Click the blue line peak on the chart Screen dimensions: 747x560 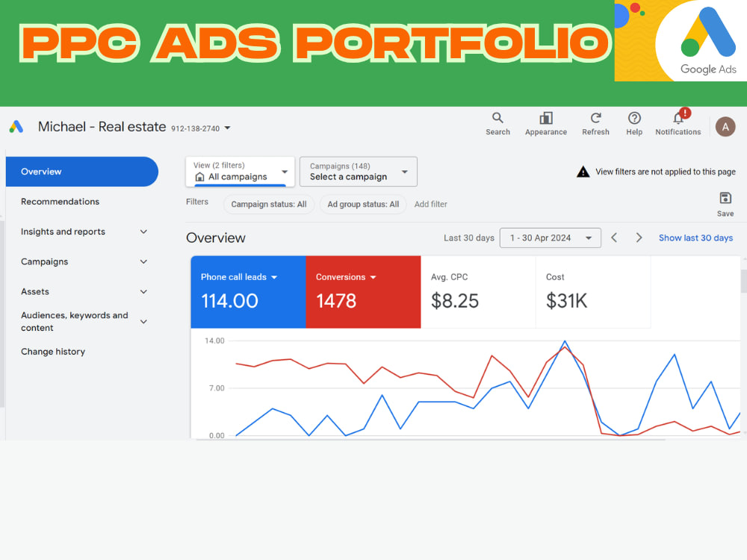pos(565,341)
